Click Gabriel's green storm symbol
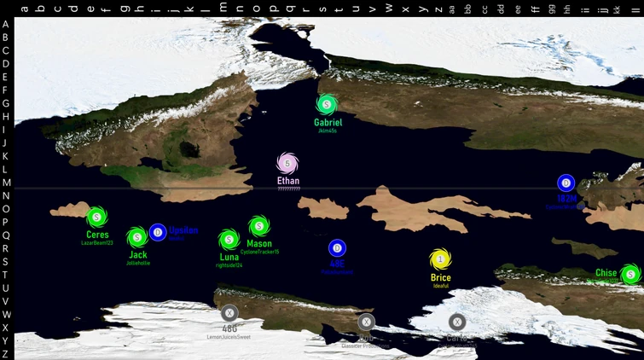 tap(327, 104)
